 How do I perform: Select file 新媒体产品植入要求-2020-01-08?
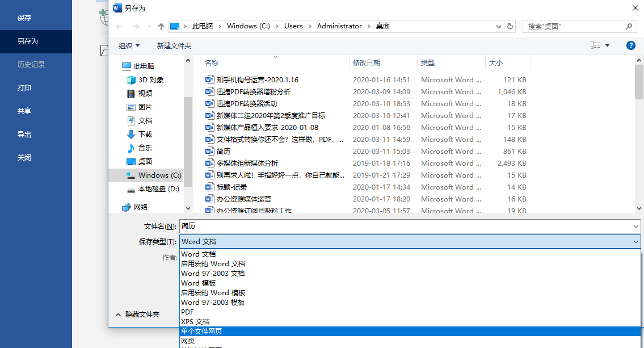click(267, 127)
